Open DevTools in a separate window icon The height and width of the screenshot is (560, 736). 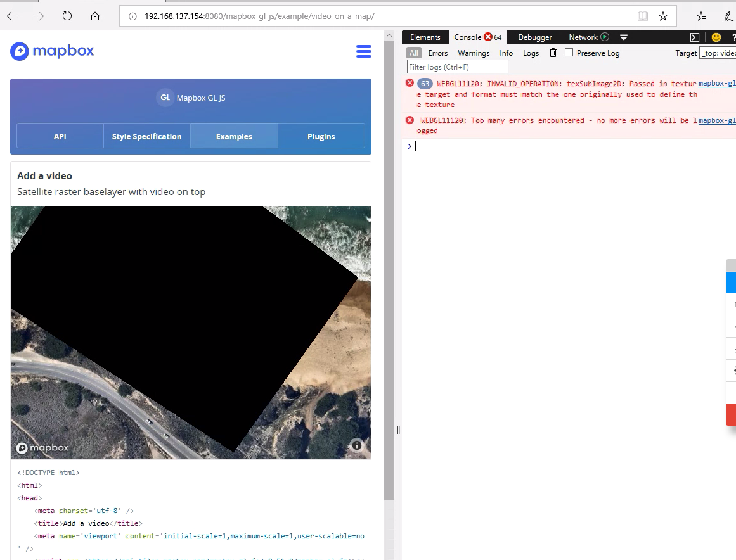pos(696,37)
